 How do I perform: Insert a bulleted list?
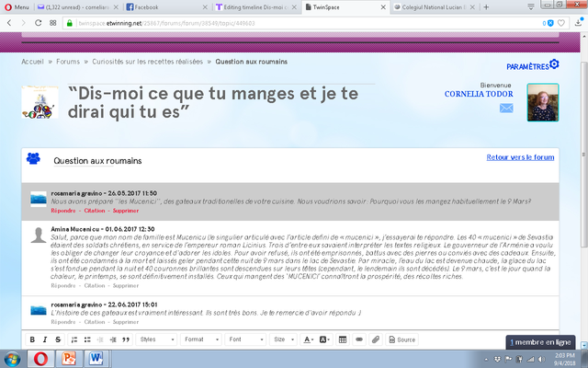pyautogui.click(x=87, y=339)
